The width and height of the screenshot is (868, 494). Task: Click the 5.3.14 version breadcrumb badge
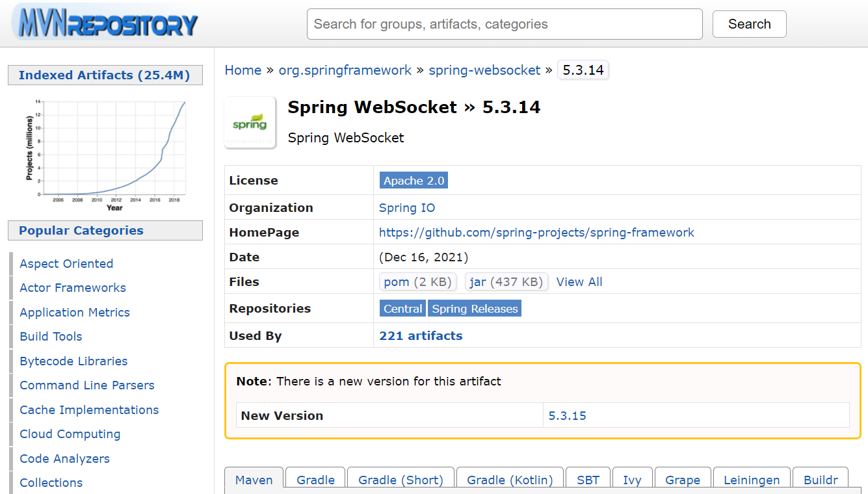click(583, 70)
